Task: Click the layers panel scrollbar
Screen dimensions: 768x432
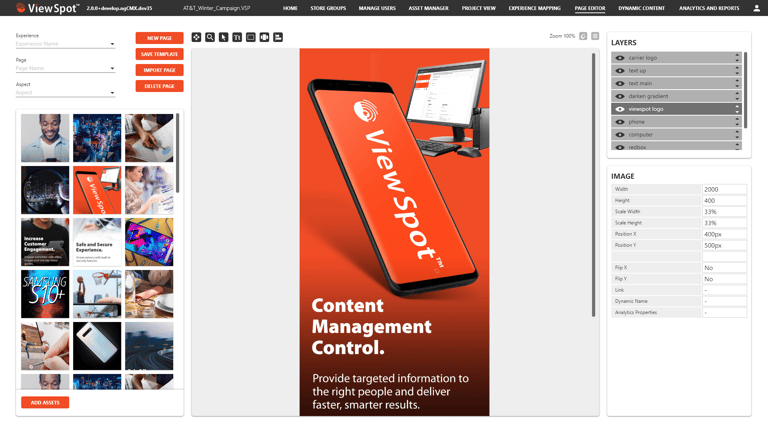Action: [745, 90]
